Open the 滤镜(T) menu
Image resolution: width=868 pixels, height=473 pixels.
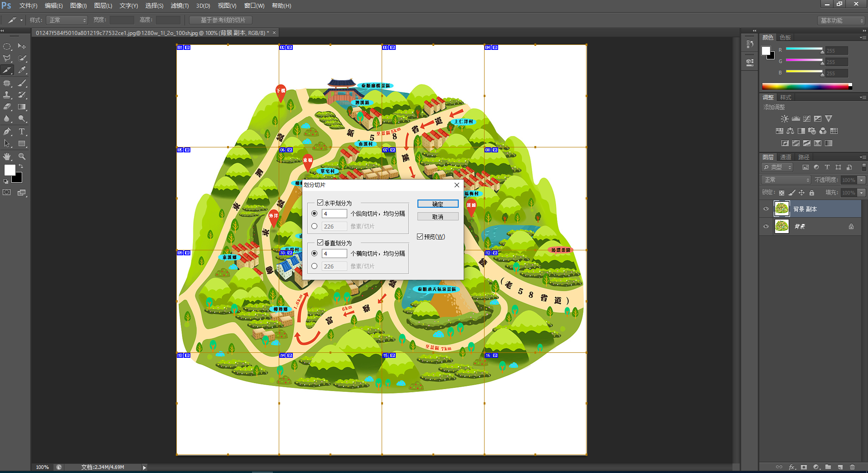[179, 5]
